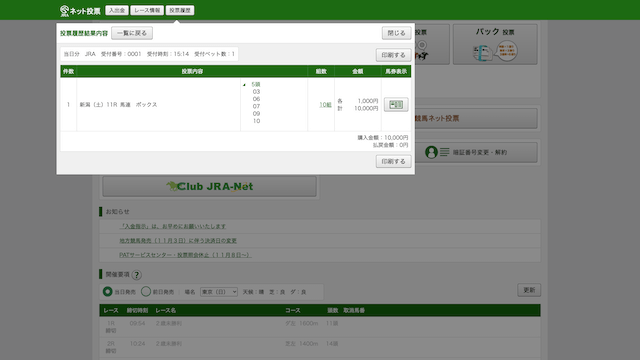
Task: Open the 地方競馬発売(11月3日) notice link
Action: tap(178, 241)
